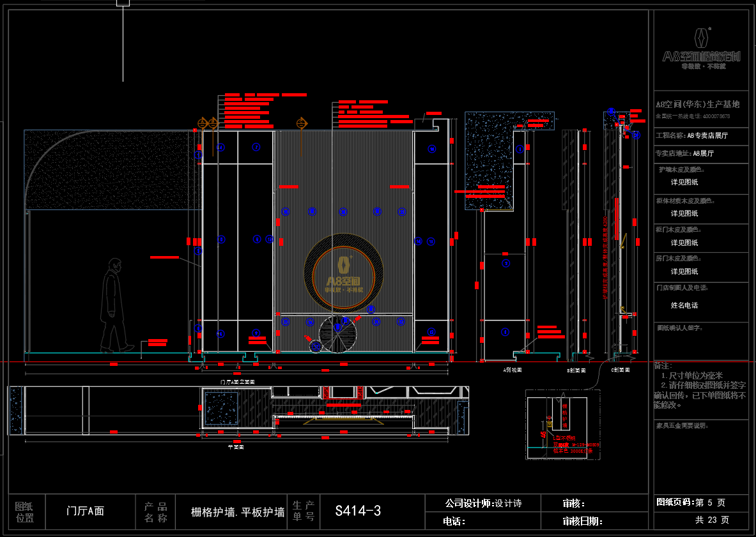Click the '备注:' heading

point(662,366)
